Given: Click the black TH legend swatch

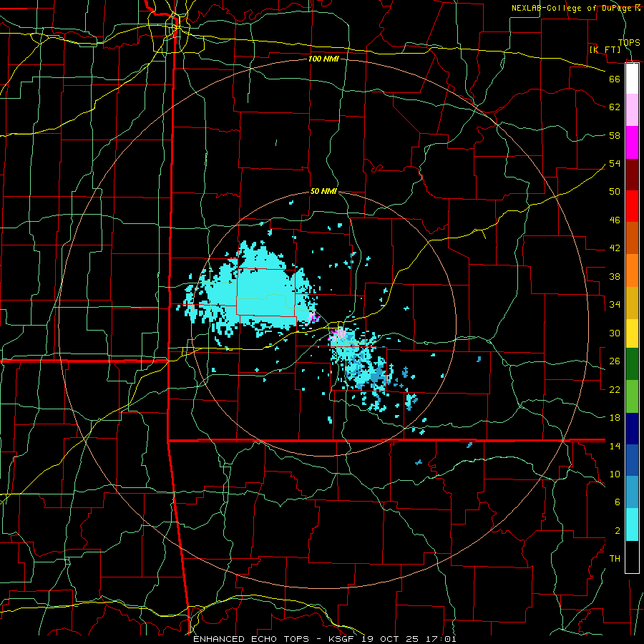Looking at the screenshot, I should click(x=632, y=557).
